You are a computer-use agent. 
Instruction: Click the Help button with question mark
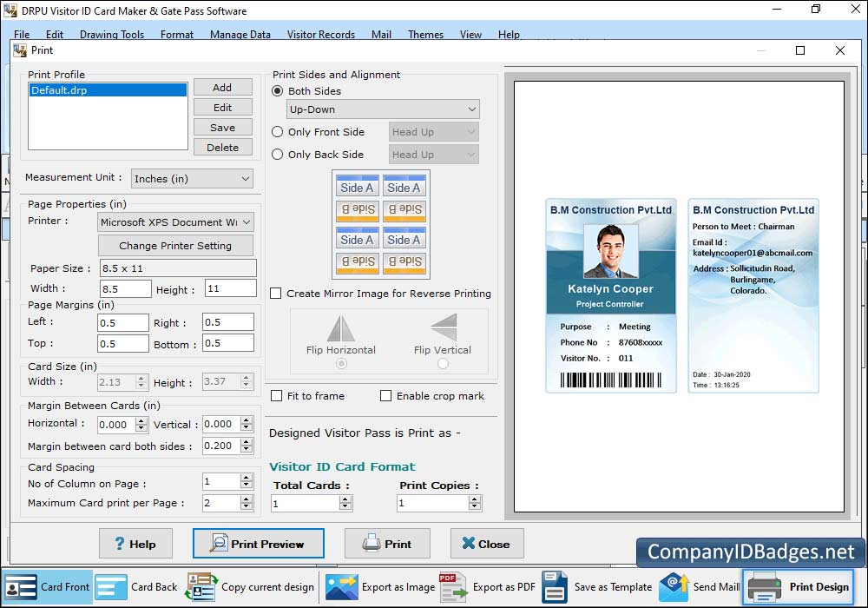tap(135, 543)
